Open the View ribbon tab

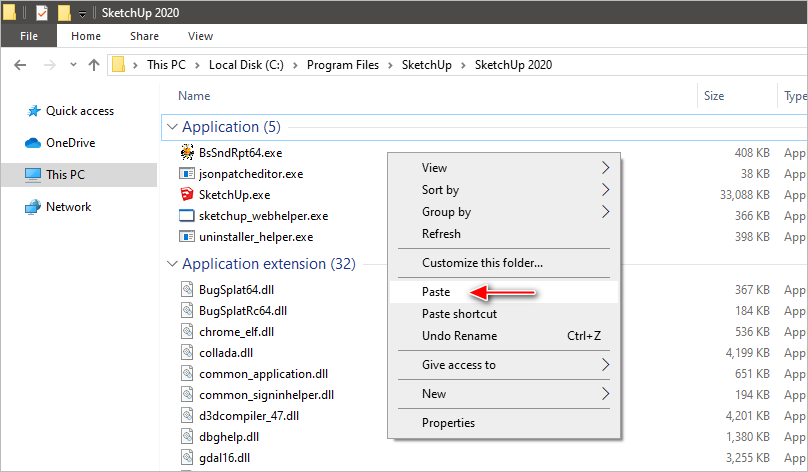[x=200, y=36]
